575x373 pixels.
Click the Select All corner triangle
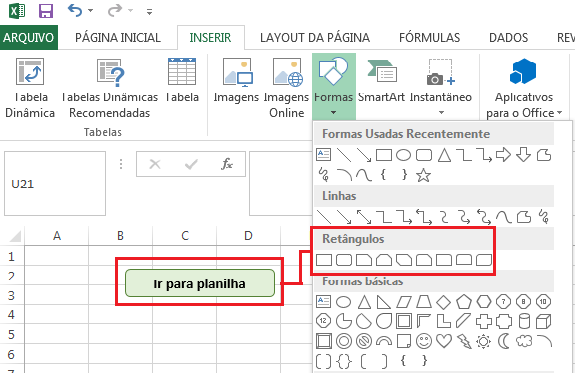pos(15,237)
